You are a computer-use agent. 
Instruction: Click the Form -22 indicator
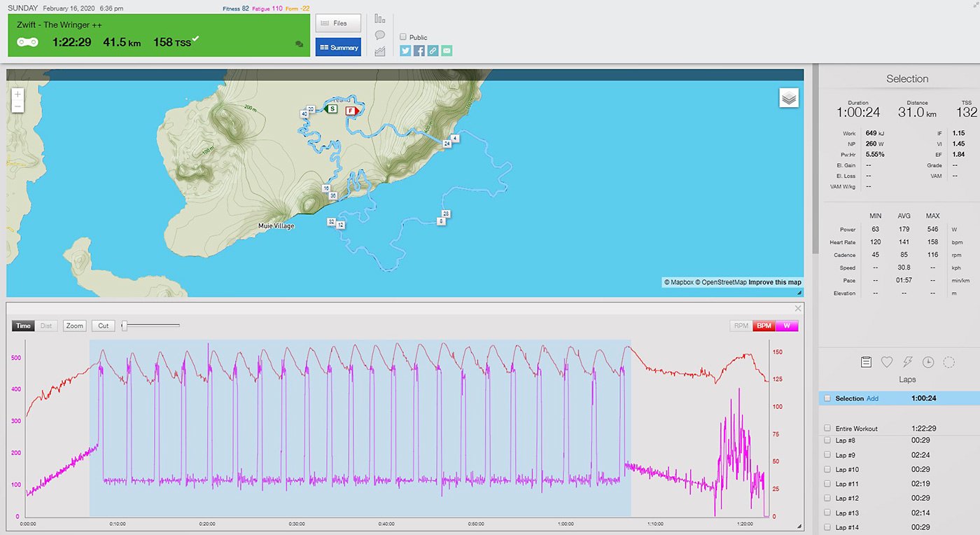[x=297, y=8]
